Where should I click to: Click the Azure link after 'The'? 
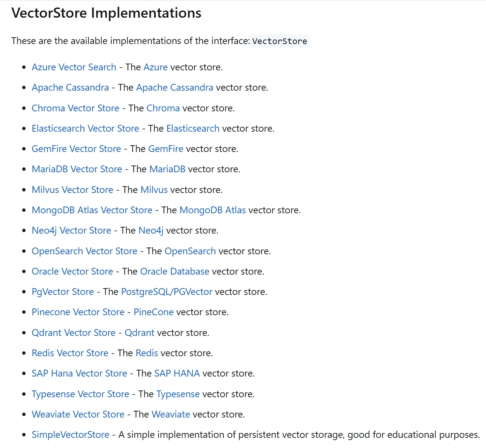pyautogui.click(x=156, y=67)
